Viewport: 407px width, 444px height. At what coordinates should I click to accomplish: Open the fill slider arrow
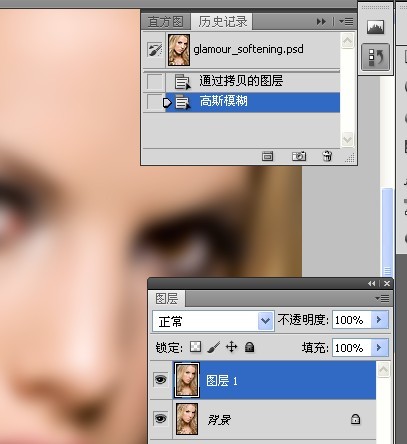point(380,348)
